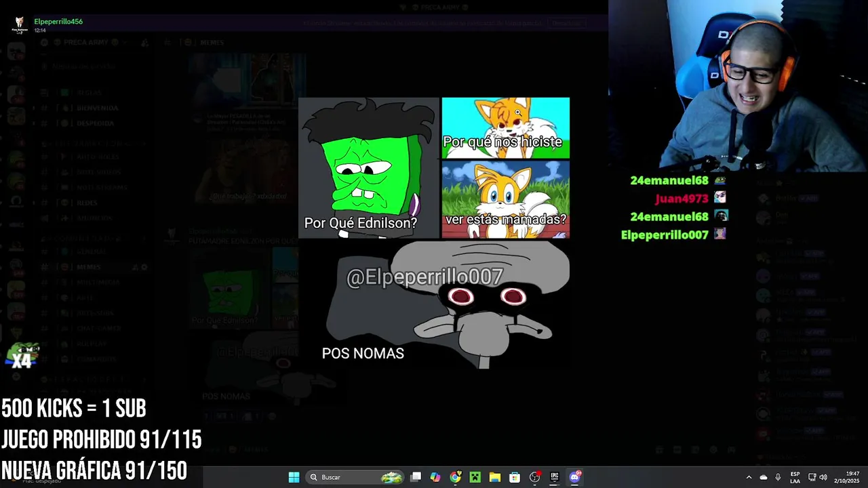868x488 pixels.
Task: Click the Elpeperrillo456 username in the image viewer
Action: coord(58,22)
